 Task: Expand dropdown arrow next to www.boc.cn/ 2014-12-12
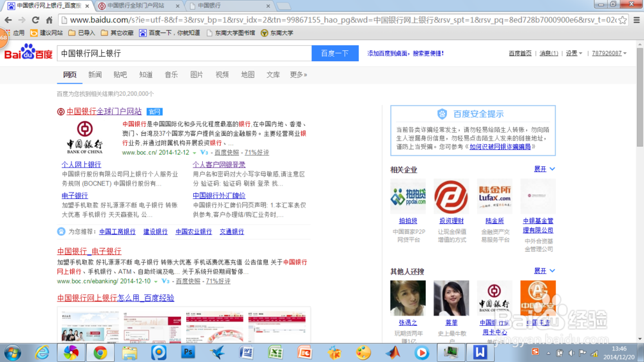click(x=194, y=153)
